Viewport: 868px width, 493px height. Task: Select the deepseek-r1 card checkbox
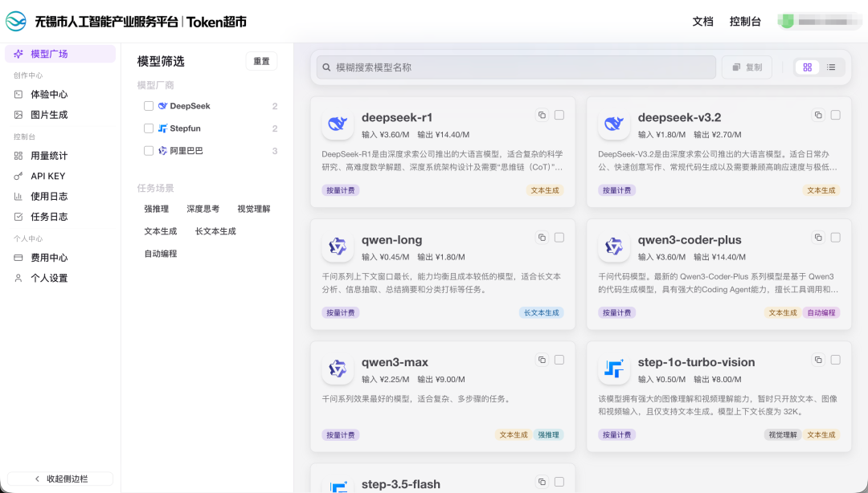559,115
